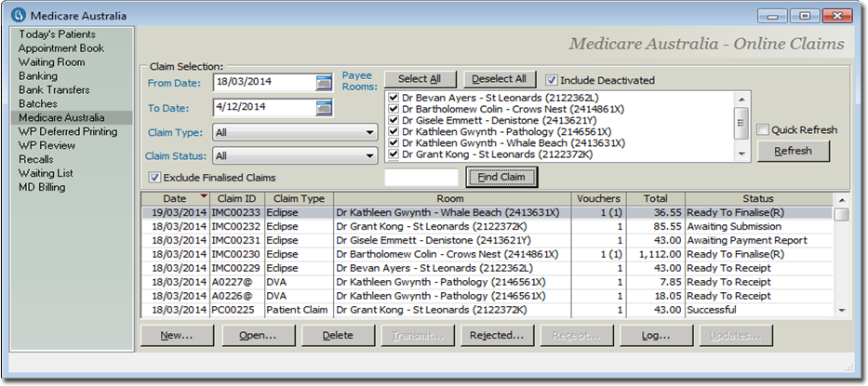Click the Medicare Australia title bar icon
Viewport: 868px width, 386px height.
tap(17, 16)
